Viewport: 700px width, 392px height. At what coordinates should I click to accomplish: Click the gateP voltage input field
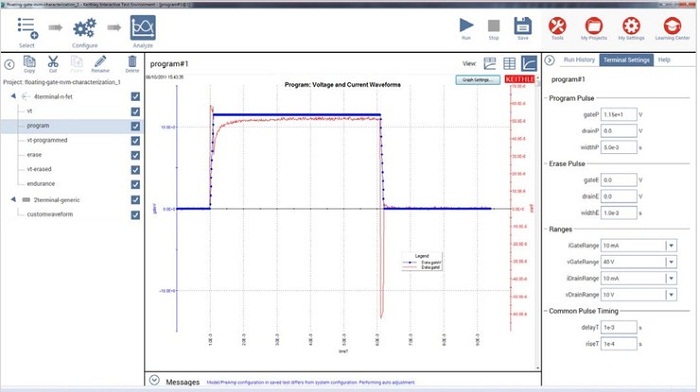tap(619, 115)
